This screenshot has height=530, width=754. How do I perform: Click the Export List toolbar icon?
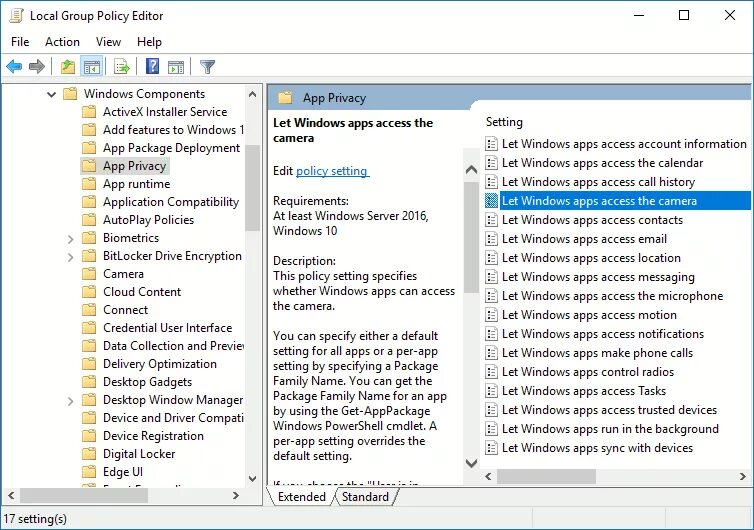click(121, 66)
